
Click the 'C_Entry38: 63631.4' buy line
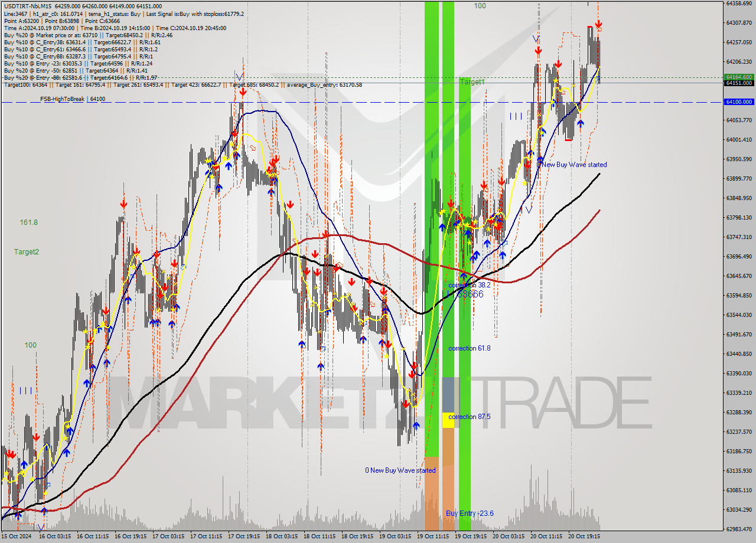pyautogui.click(x=82, y=42)
